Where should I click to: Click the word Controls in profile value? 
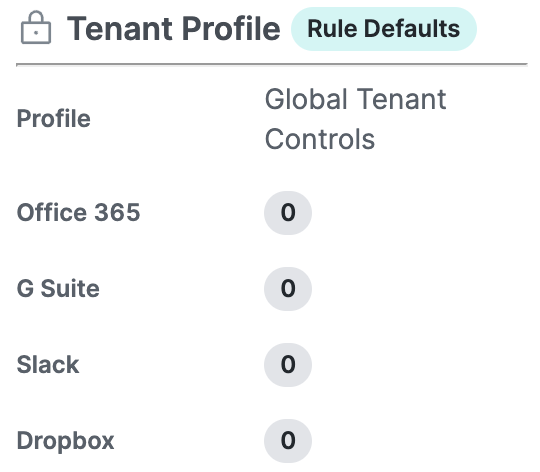pos(320,139)
